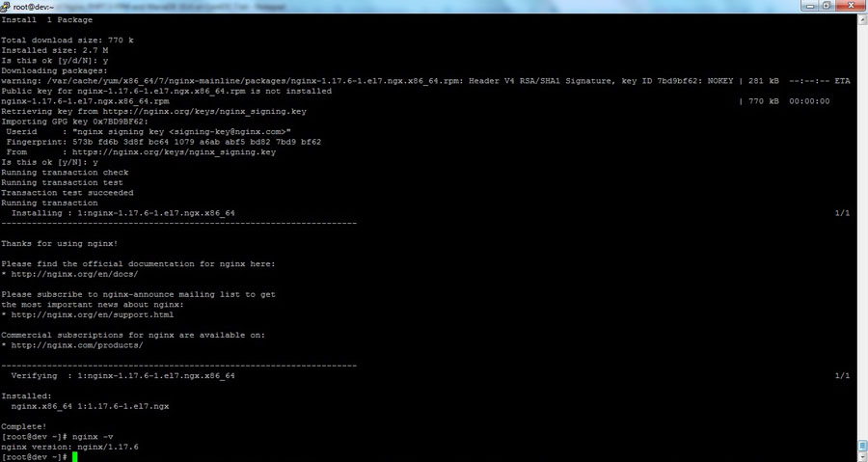The image size is (868, 462).
Task: Click 'Thanks for using nginx!' text
Action: pos(59,243)
